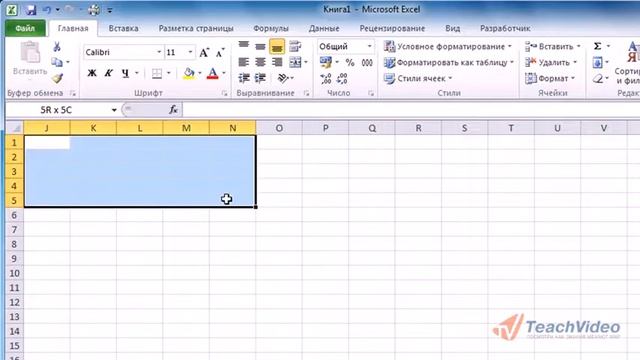The width and height of the screenshot is (640, 360).
Task: Apply thousands separator 000 icon
Action: (x=367, y=62)
